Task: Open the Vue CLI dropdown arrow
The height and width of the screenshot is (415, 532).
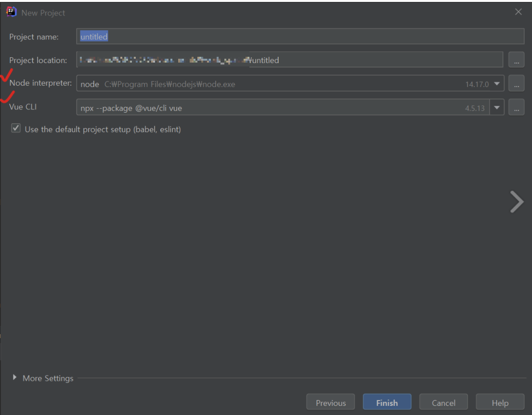Action: coord(497,107)
